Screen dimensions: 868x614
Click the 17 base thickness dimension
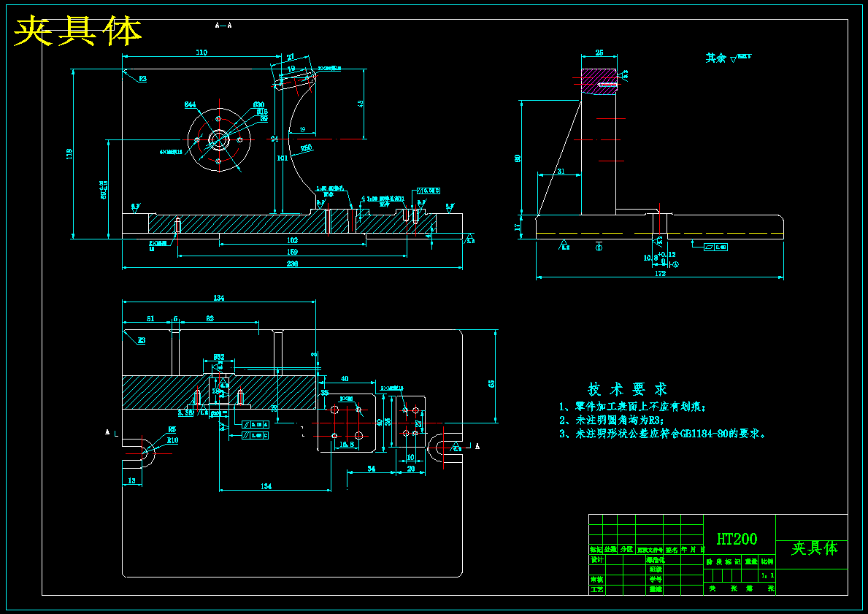click(518, 227)
